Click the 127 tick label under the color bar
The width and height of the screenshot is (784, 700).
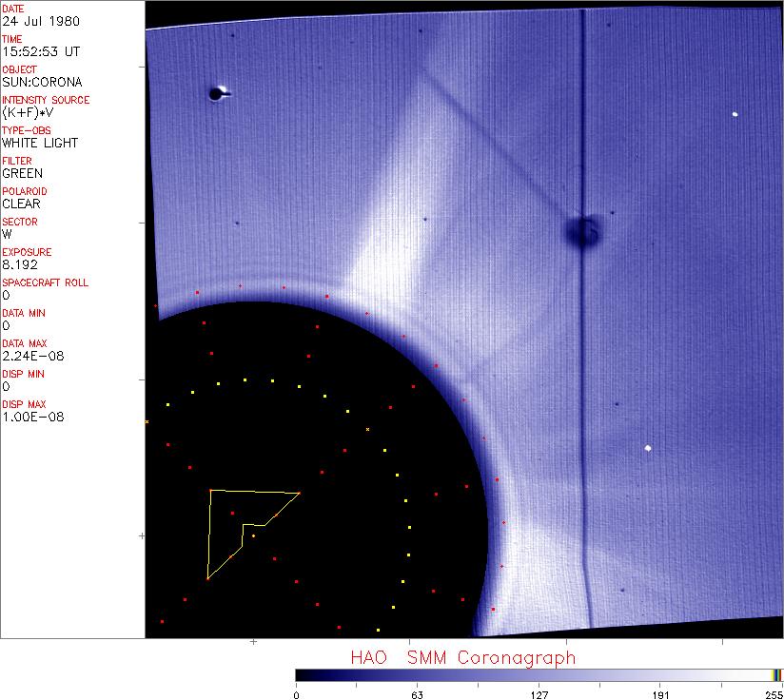tap(539, 694)
